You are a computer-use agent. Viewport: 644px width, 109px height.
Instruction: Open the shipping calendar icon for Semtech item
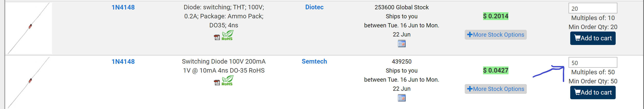tap(401, 98)
